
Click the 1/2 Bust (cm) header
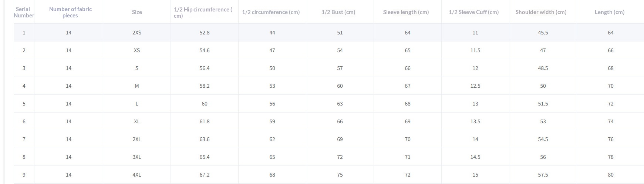338,12
